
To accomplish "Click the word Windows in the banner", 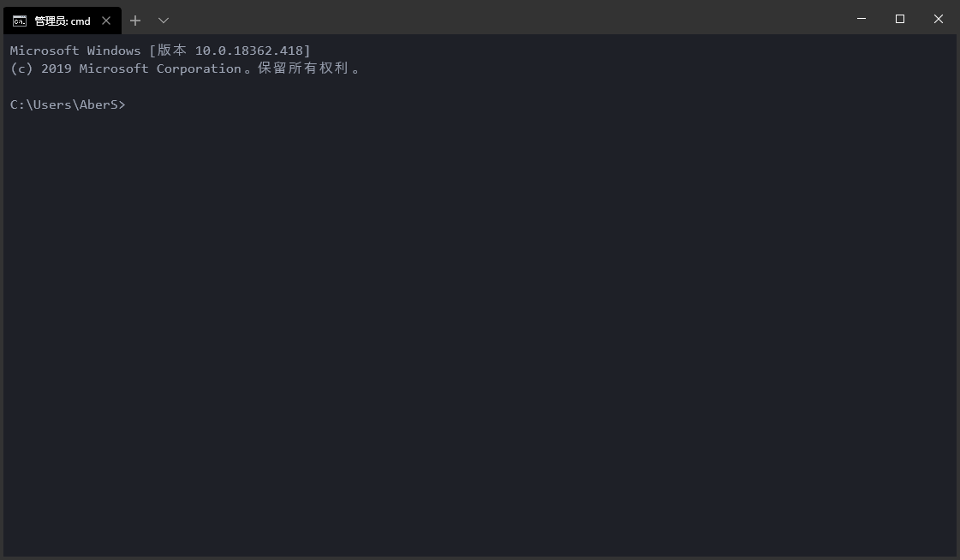I will click(x=114, y=51).
